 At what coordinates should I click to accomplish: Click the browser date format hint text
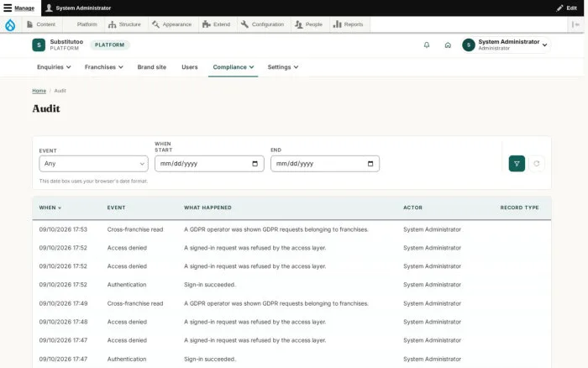(x=93, y=181)
